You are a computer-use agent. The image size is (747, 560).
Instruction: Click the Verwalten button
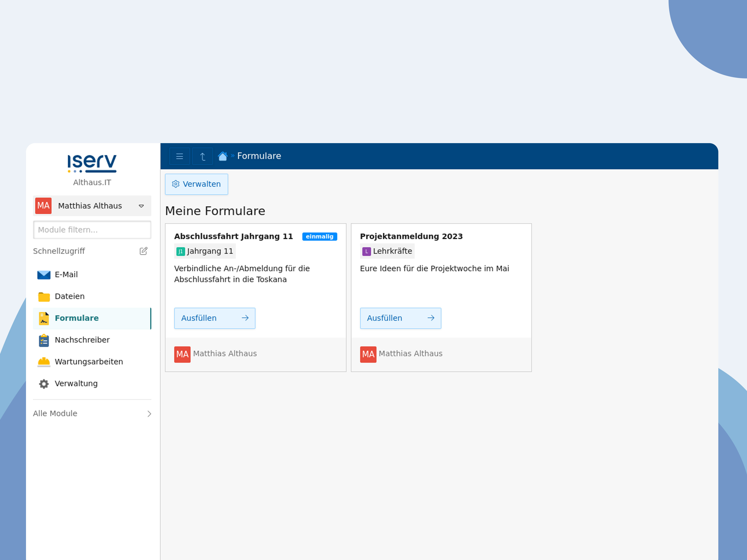click(197, 184)
